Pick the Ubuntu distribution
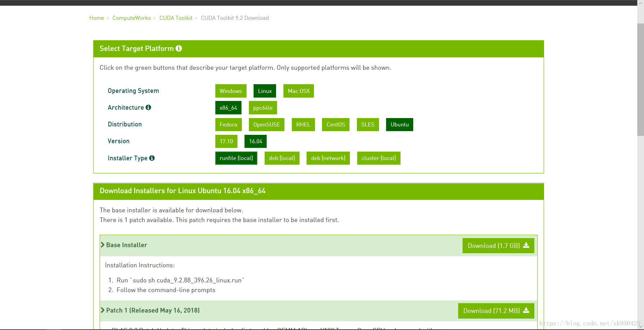This screenshot has width=644, height=330. 399,124
